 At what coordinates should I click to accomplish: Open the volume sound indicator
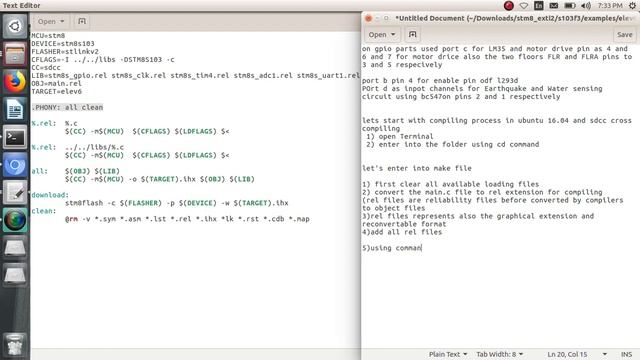[586, 6]
